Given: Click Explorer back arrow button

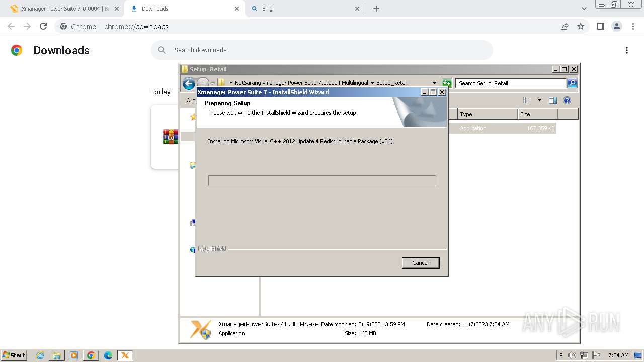Looking at the screenshot, I should [189, 84].
